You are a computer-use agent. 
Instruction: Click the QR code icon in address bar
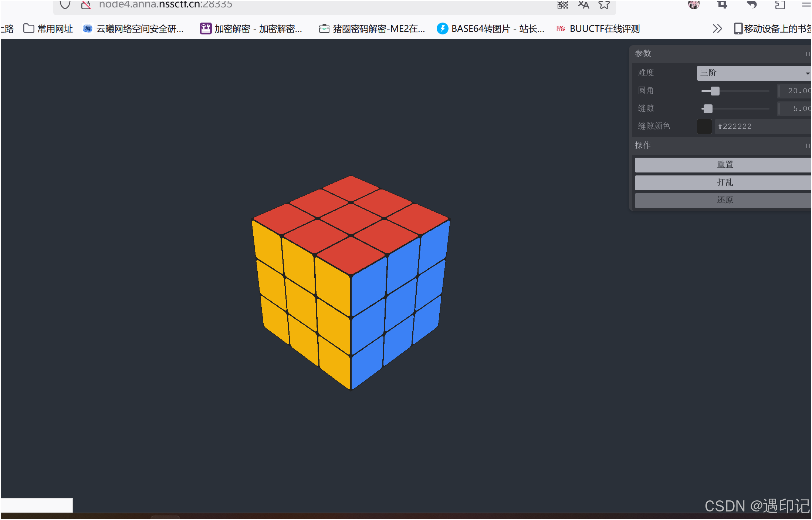click(562, 4)
